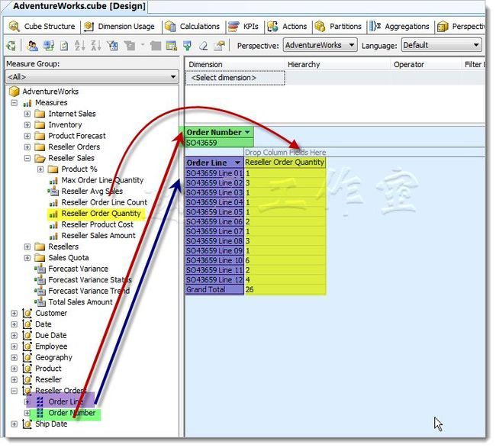Select the Max Order Line Quantity measure
Screen dimensions: 496x448
(102, 180)
